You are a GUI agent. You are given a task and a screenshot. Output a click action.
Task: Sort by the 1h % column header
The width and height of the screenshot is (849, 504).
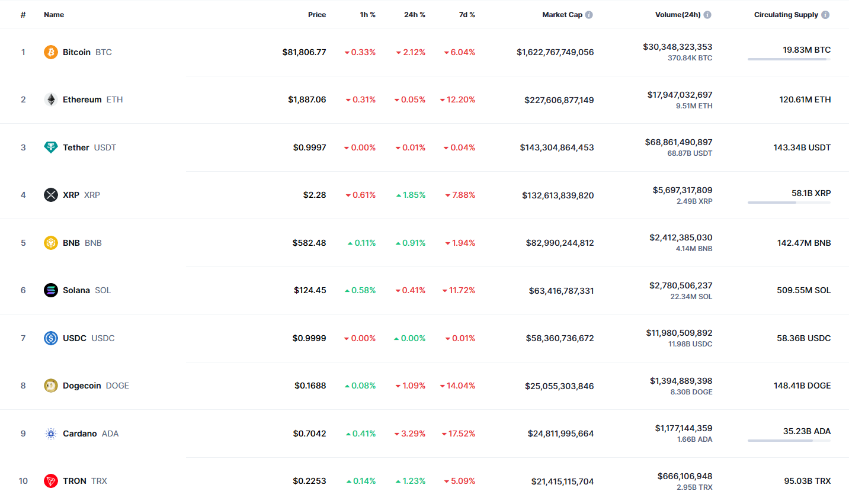[368, 15]
